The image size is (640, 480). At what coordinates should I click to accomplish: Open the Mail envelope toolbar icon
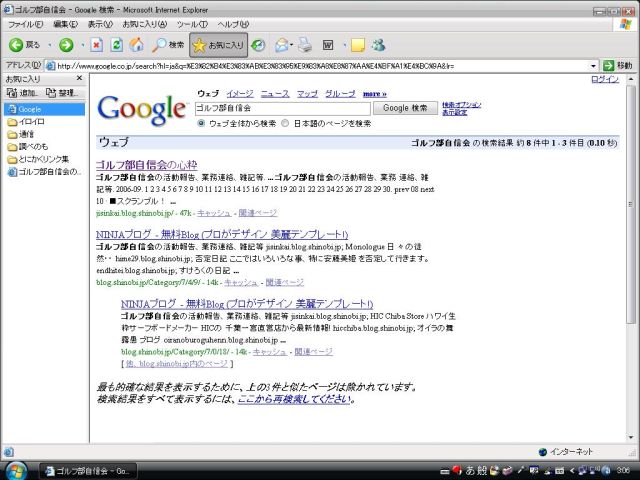282,45
